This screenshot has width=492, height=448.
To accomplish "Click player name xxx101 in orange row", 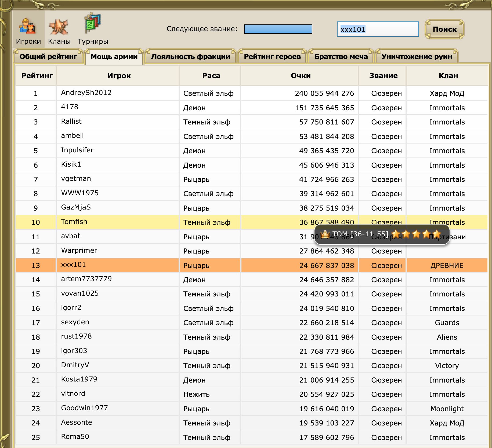I will (73, 265).
